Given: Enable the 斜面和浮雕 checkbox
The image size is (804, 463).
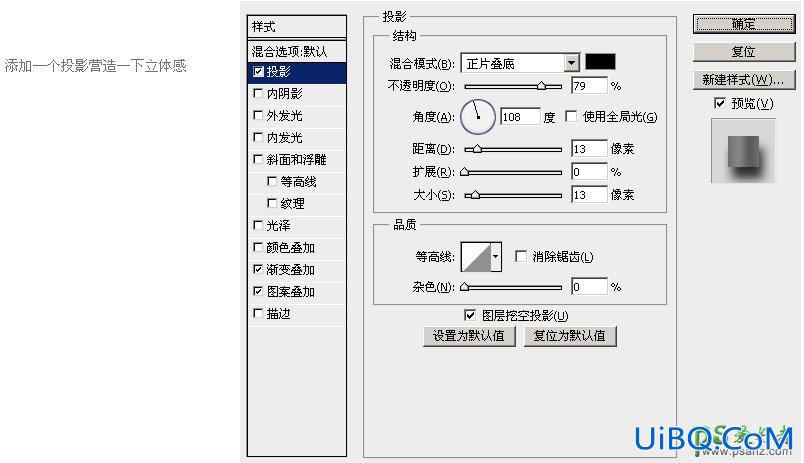Looking at the screenshot, I should 258,159.
